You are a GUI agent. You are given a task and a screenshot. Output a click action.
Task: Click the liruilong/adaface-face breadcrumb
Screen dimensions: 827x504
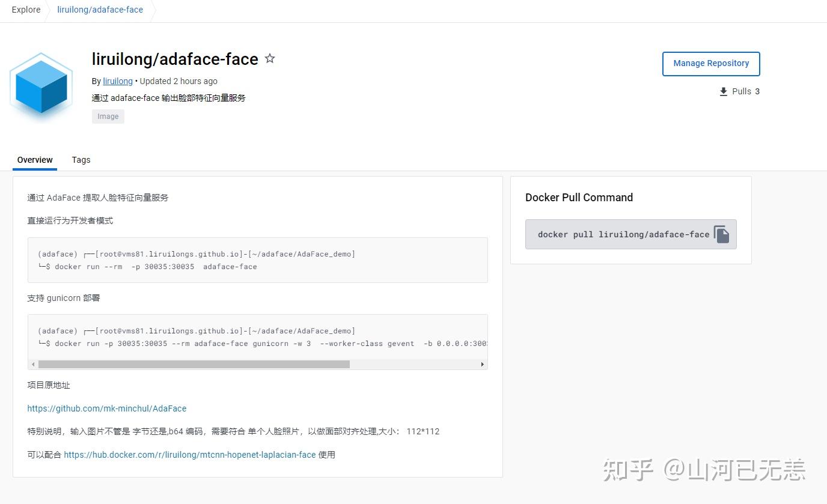pos(100,10)
